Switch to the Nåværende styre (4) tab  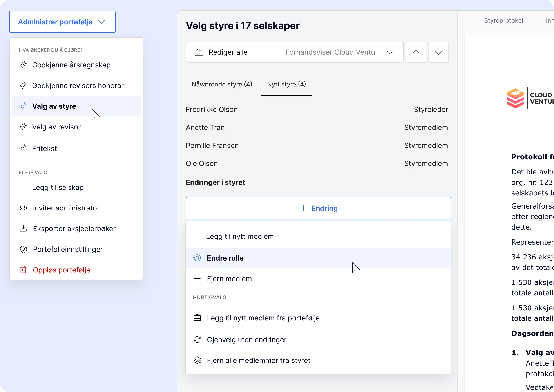222,84
